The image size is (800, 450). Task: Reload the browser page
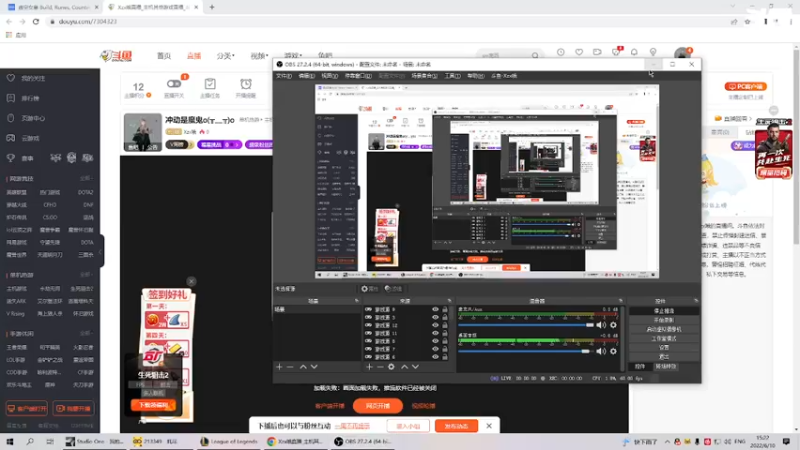(36, 21)
